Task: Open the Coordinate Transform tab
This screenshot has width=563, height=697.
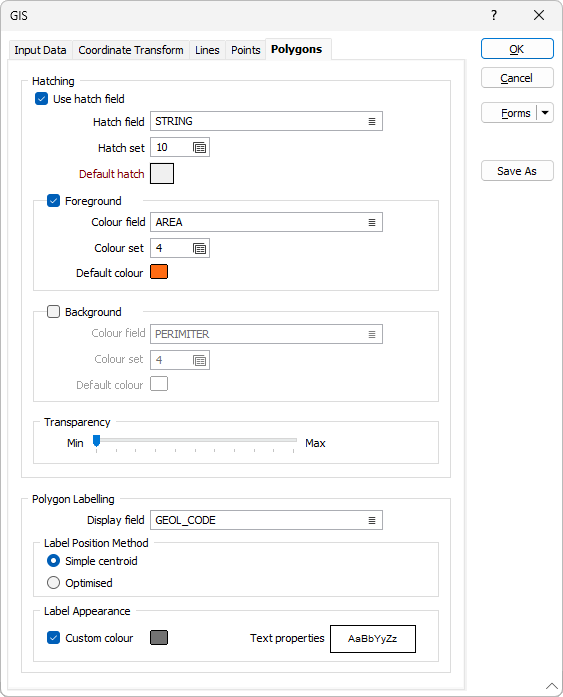Action: [131, 50]
